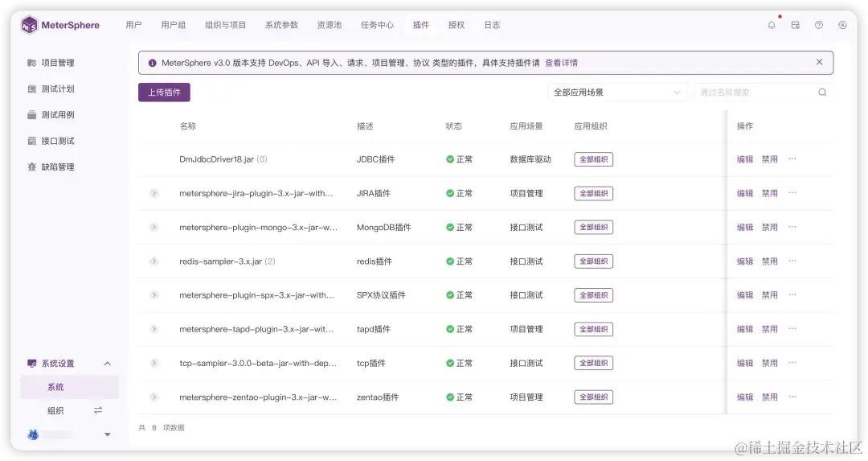This screenshot has width=868, height=461.
Task: Click the tapd插件 description cell
Action: (374, 329)
